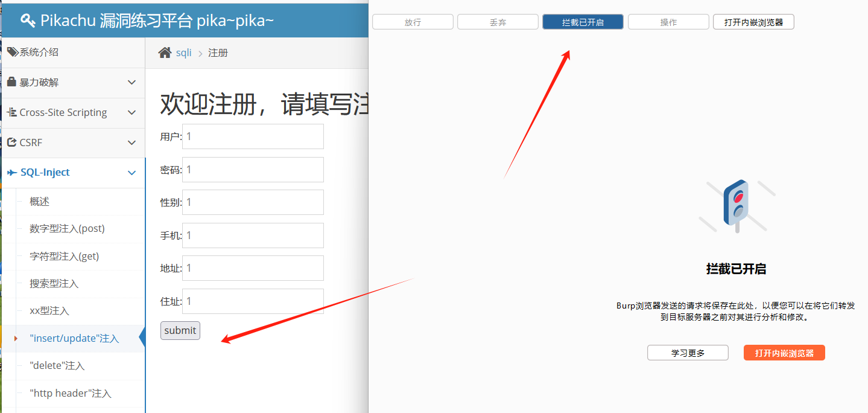The width and height of the screenshot is (868, 413).
Task: Click the submit button on the registration form
Action: click(180, 330)
